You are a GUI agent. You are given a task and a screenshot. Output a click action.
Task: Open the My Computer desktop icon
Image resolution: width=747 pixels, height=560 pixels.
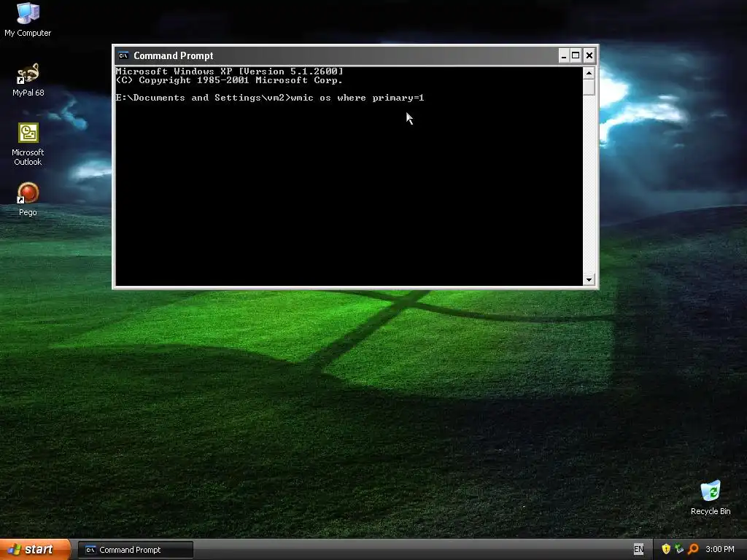(28, 20)
